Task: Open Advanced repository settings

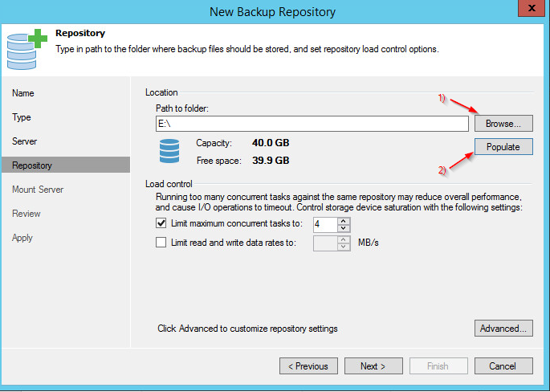Action: [503, 329]
